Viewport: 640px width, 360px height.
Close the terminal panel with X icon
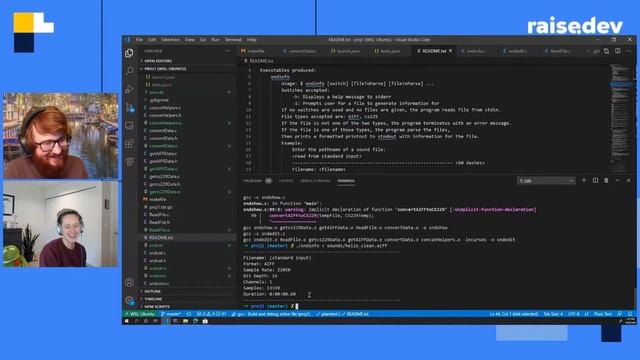point(629,180)
